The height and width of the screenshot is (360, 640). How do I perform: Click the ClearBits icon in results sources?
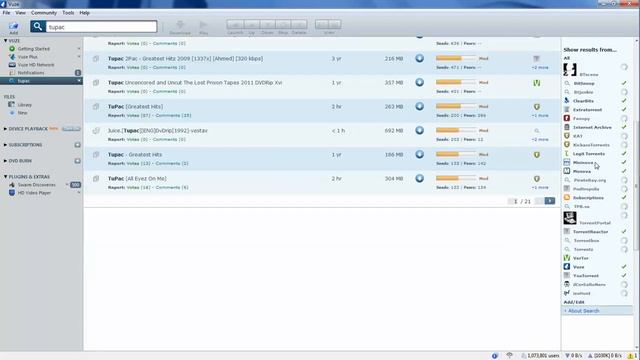click(567, 100)
